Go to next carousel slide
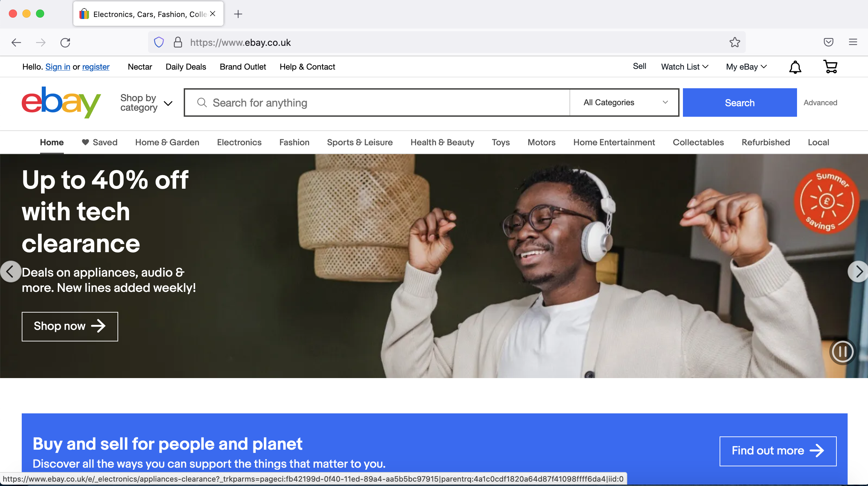 (x=858, y=272)
